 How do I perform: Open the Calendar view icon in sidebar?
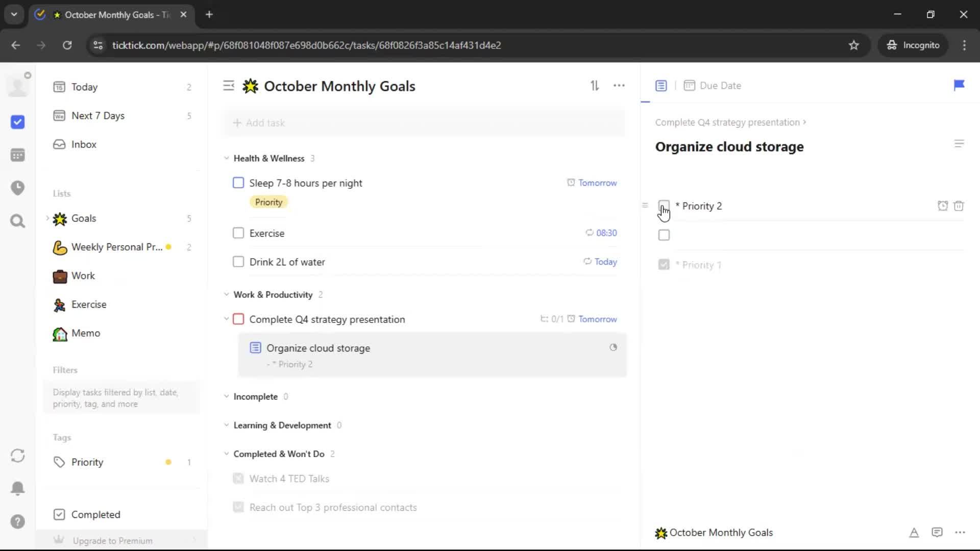coord(18,155)
